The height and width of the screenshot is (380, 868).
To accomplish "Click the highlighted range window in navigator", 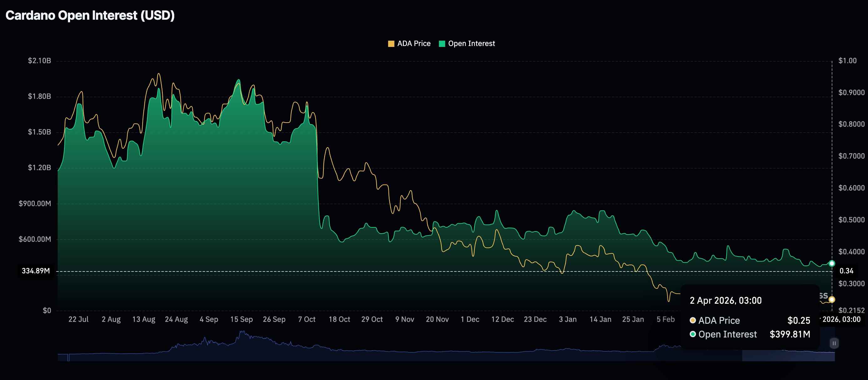I will (x=788, y=355).
